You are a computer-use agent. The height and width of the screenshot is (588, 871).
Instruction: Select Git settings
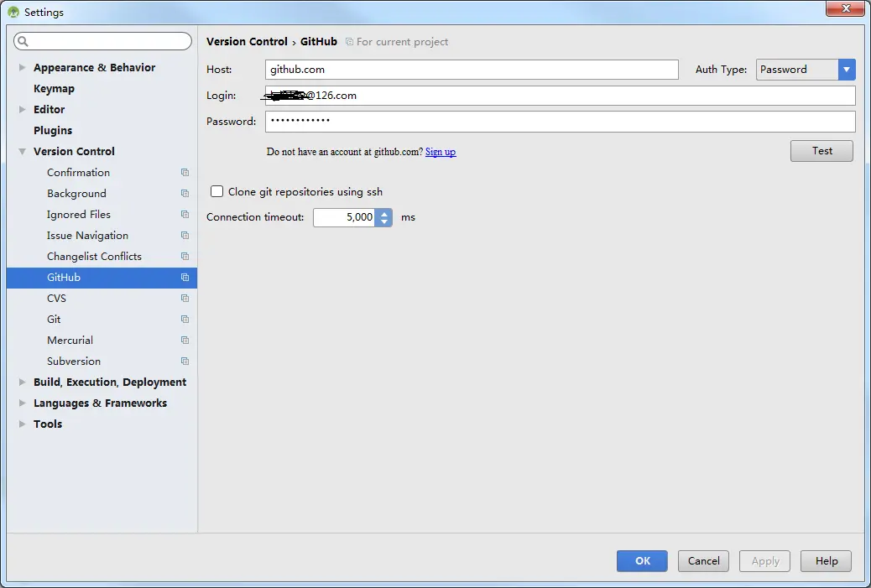coord(54,320)
